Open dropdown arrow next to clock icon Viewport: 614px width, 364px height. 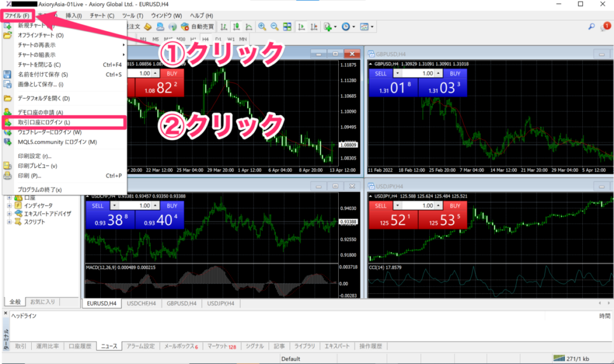354,26
